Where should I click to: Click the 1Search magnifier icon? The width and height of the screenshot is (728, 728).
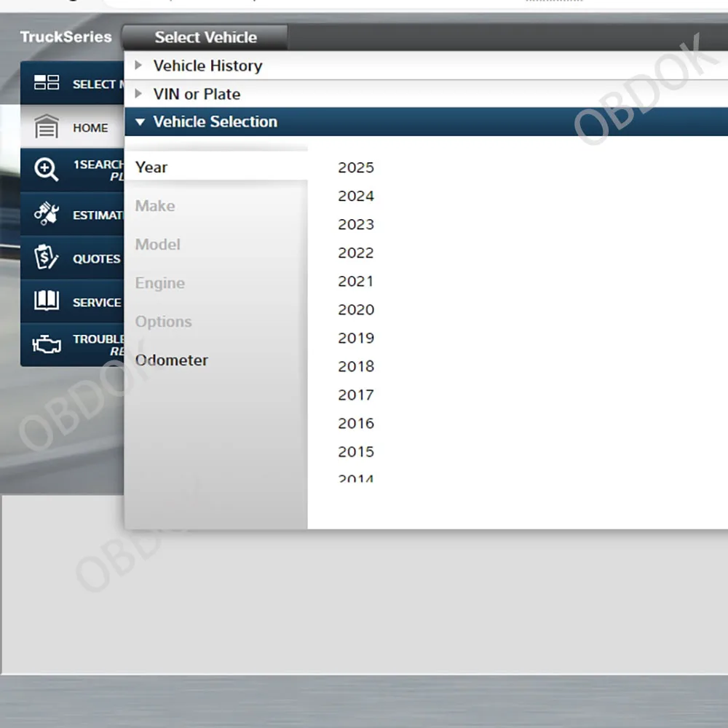pos(47,170)
